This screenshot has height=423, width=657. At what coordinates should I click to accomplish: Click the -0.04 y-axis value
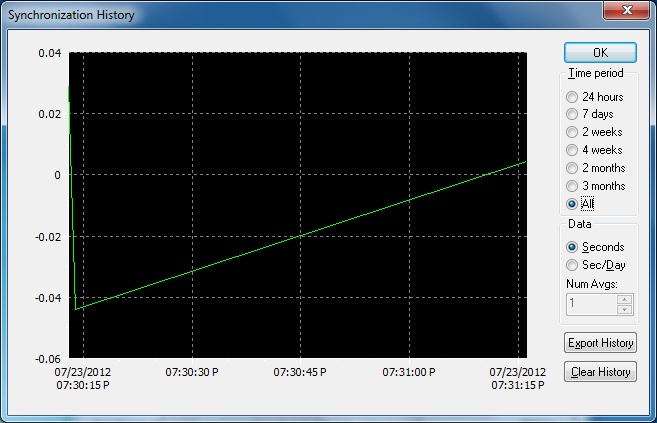[x=48, y=298]
